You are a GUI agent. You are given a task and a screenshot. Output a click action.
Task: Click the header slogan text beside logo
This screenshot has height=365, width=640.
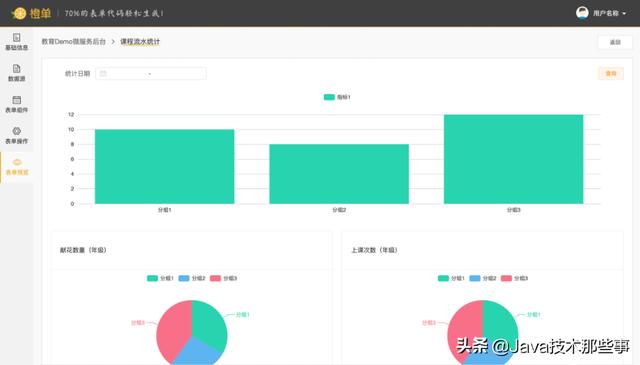[114, 13]
